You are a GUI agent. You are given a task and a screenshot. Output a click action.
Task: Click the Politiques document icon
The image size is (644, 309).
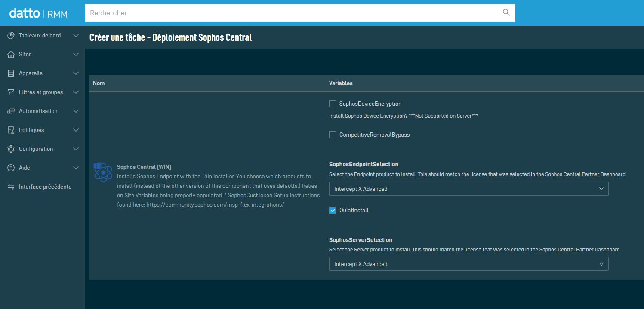[x=11, y=130]
